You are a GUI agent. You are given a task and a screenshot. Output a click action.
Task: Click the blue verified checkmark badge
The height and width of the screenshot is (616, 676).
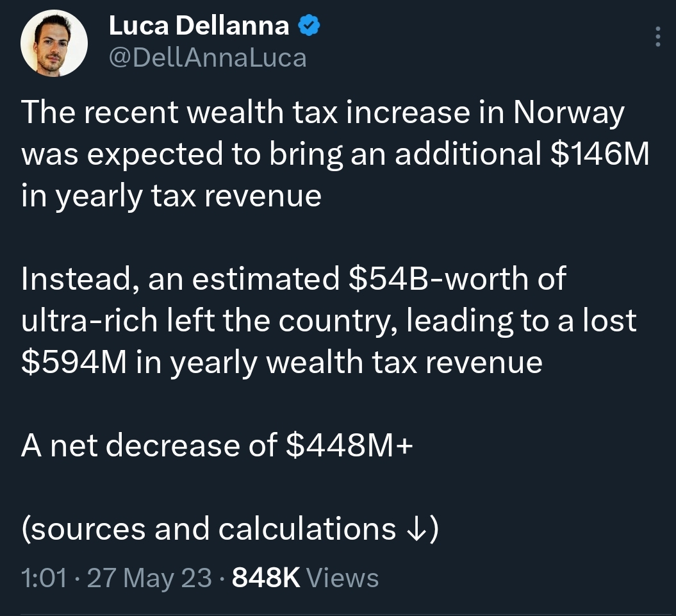[x=310, y=26]
